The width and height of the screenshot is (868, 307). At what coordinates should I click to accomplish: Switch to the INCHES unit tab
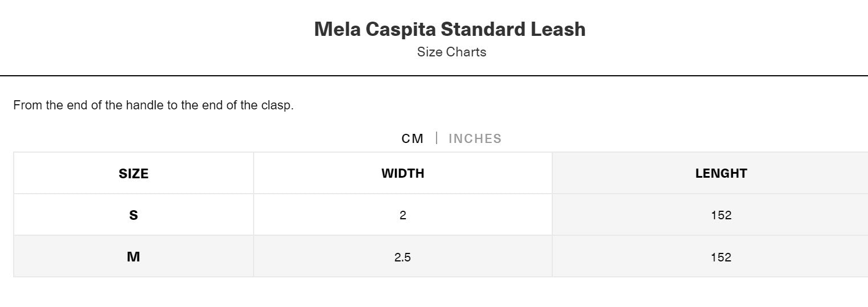[475, 139]
